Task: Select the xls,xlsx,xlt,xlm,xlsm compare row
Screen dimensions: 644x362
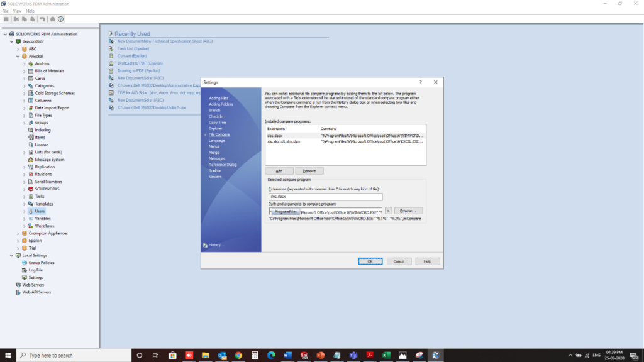Action: (x=345, y=141)
